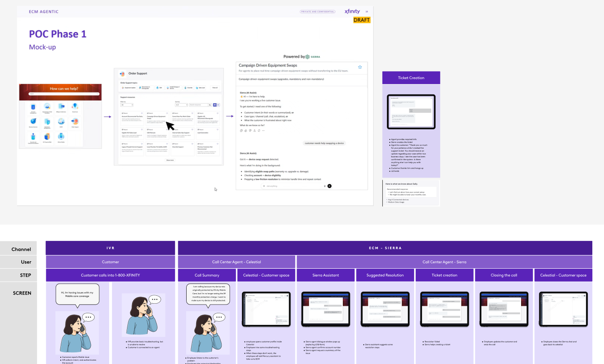This screenshot has width=604, height=364.
Task: Open the Local Number Portability (LNP) card
Action: (157, 149)
